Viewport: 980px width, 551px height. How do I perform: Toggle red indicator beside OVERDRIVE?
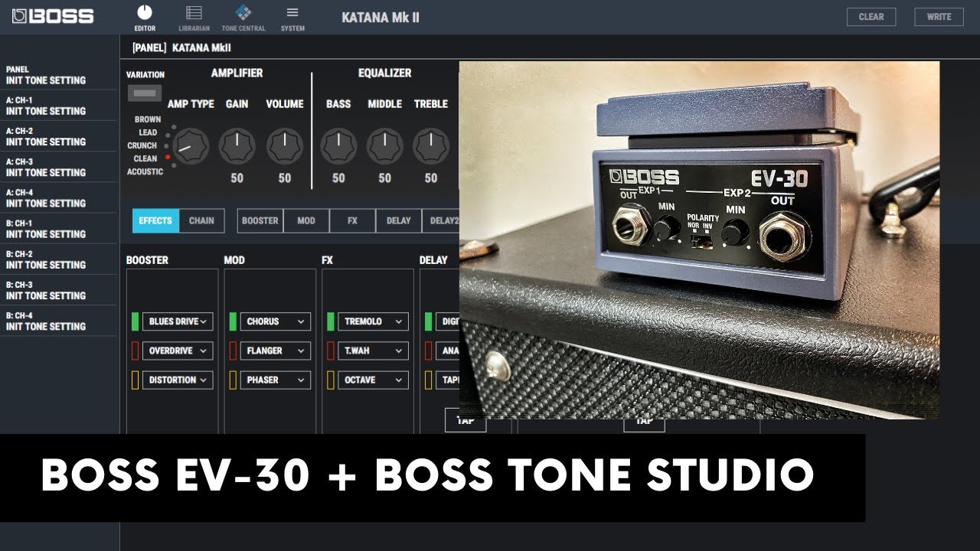(x=135, y=350)
